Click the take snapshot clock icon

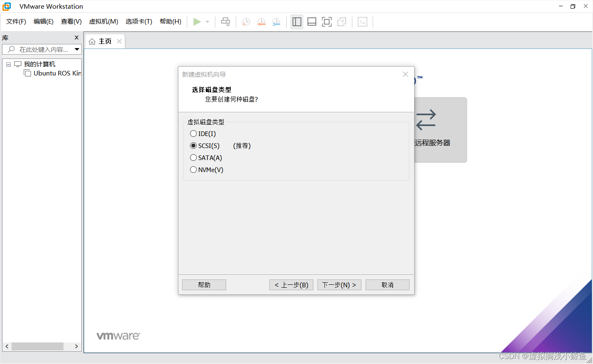click(x=246, y=22)
